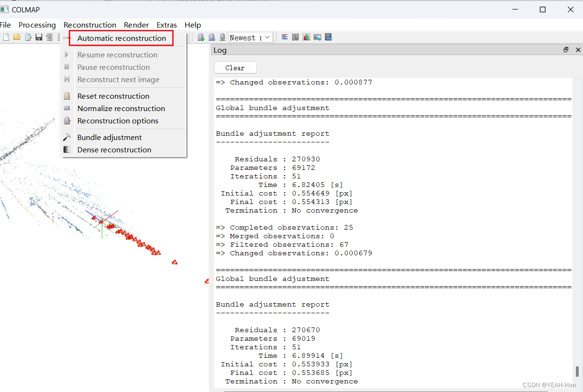Click the building icon with green connector
The height and width of the screenshot is (392, 583).
point(222,37)
